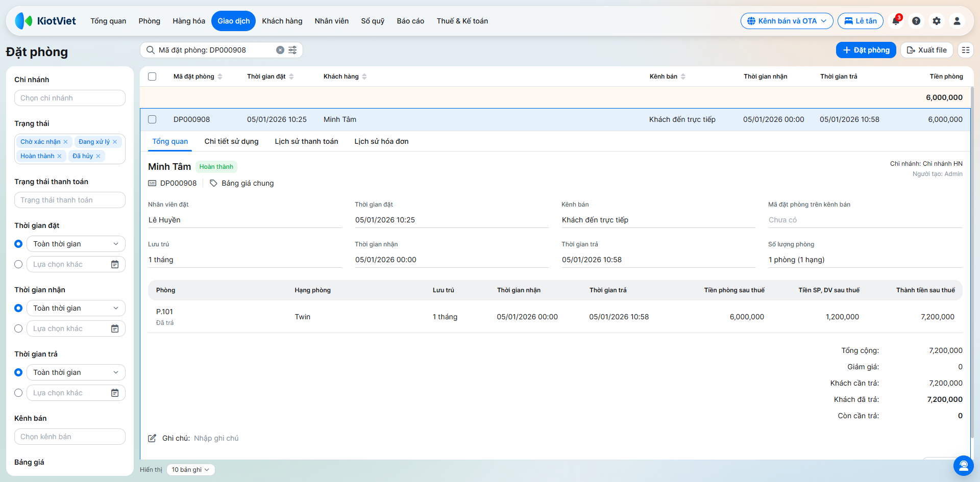Open the notifications bell
Image resolution: width=980 pixels, height=482 pixels.
click(896, 21)
